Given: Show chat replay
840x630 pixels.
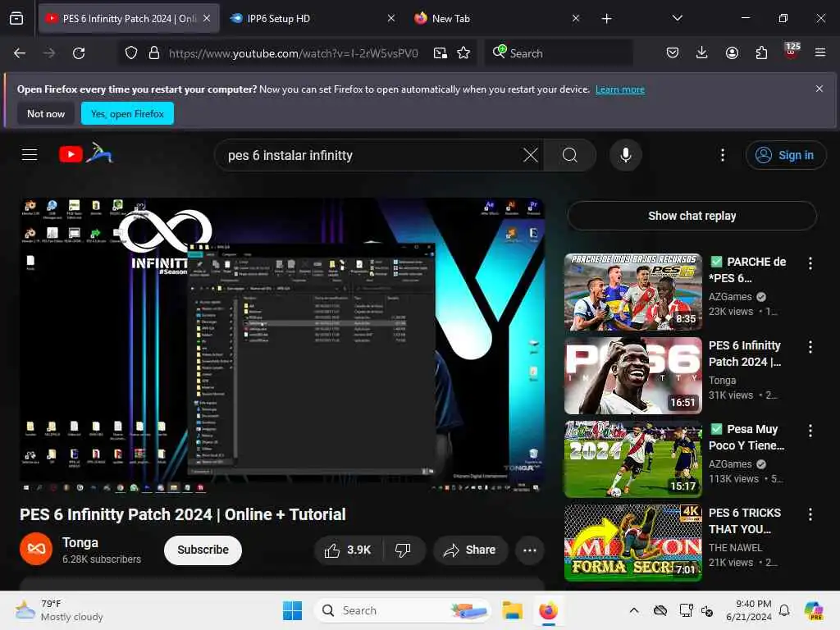Looking at the screenshot, I should coord(692,216).
